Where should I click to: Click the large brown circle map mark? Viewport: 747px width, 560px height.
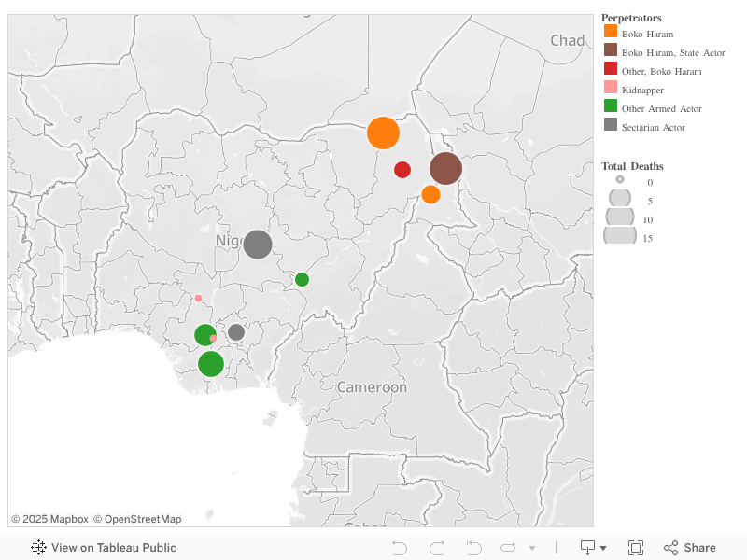click(x=445, y=169)
